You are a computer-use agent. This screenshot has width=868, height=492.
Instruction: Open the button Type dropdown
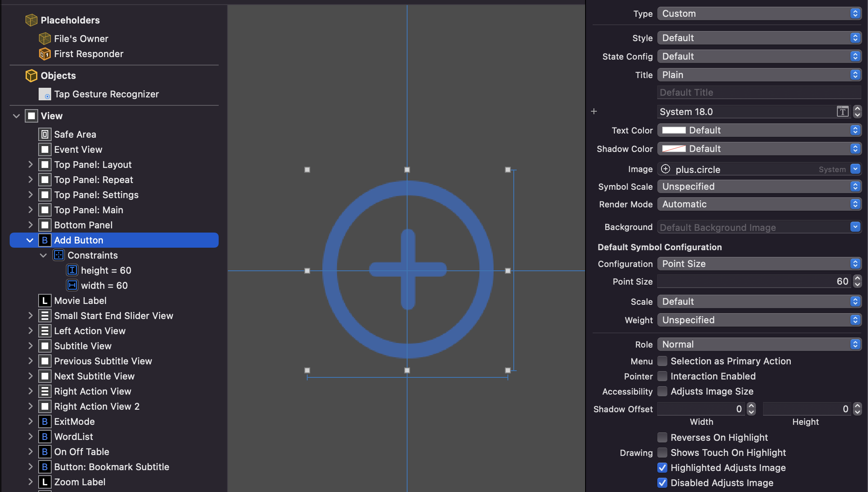coord(759,13)
